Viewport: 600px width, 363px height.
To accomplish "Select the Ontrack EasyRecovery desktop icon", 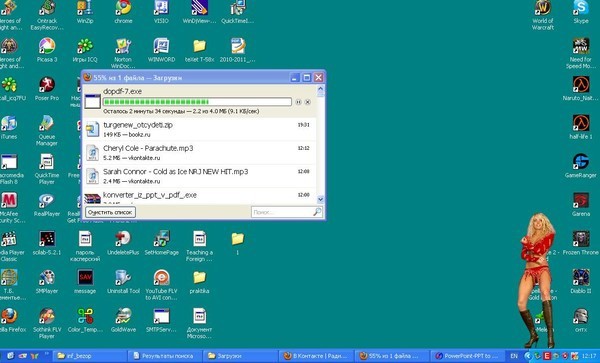I will [47, 15].
